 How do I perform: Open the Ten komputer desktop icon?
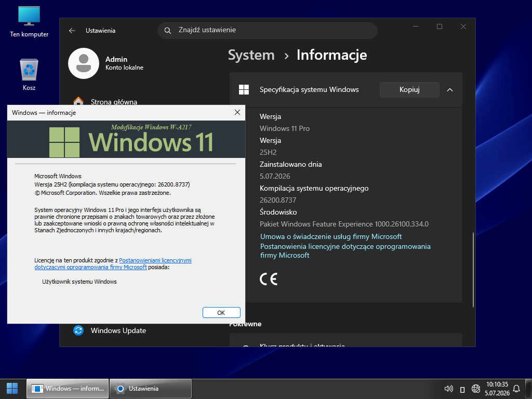(x=29, y=21)
